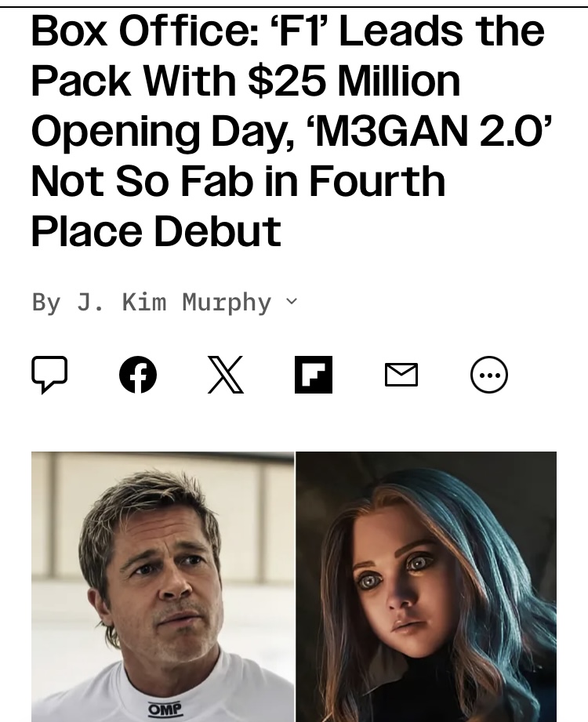Screen dimensions: 588x722
Task: Click '$25 Million' in the headline
Action: [x=354, y=81]
